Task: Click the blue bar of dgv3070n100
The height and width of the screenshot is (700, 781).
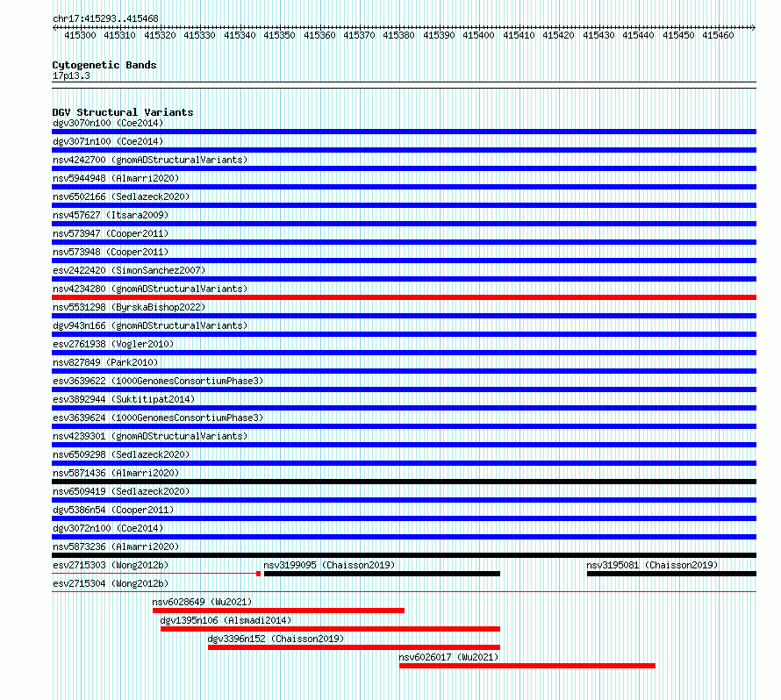Action: click(x=404, y=132)
